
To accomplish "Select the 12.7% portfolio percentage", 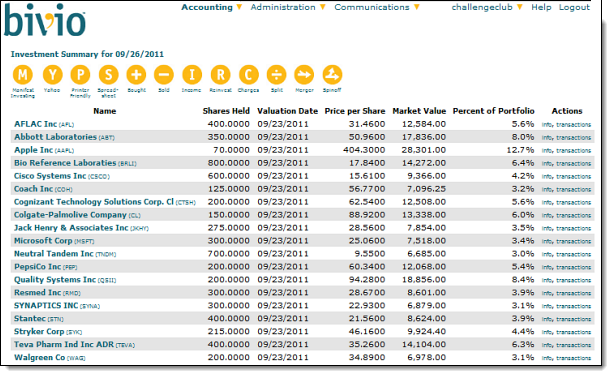I will coord(520,150).
